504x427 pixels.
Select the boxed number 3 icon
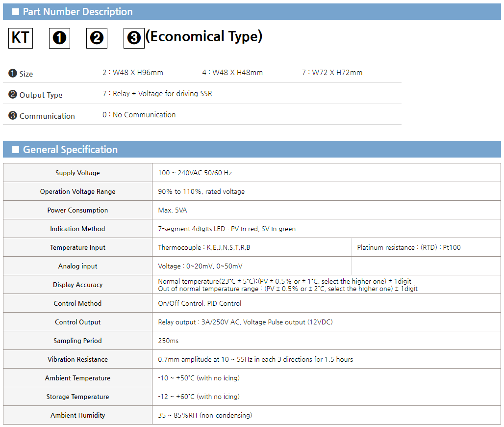(134, 38)
